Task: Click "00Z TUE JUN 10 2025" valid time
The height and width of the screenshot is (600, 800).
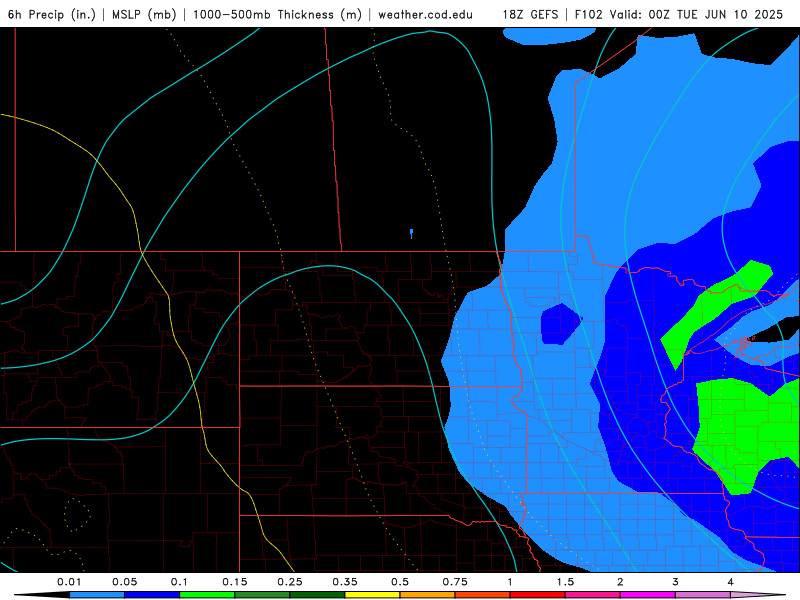Action: coord(716,14)
